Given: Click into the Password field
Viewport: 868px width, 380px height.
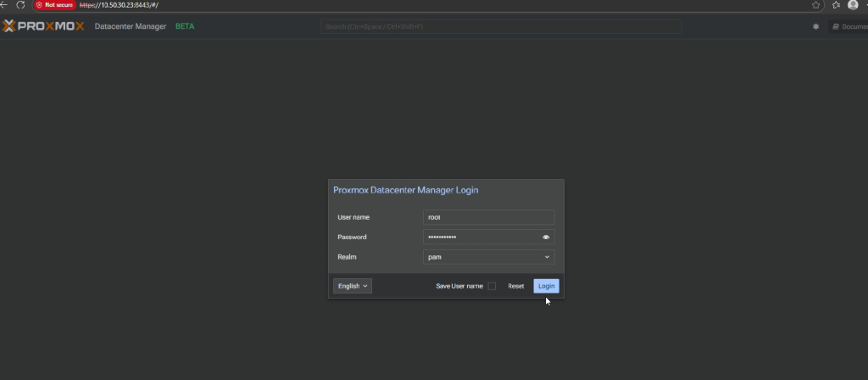Looking at the screenshot, I should pyautogui.click(x=480, y=237).
